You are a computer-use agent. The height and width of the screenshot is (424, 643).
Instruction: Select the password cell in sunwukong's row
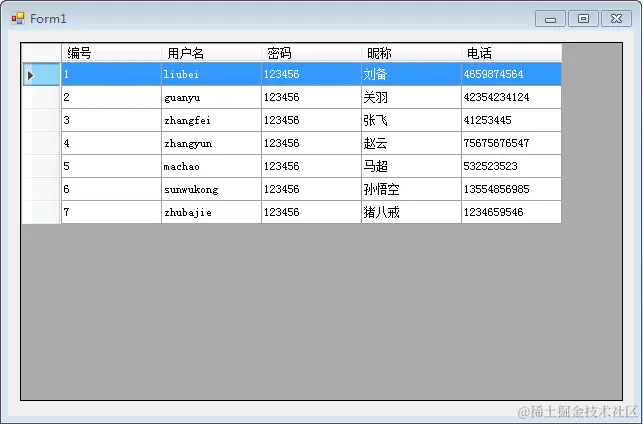[x=311, y=189]
